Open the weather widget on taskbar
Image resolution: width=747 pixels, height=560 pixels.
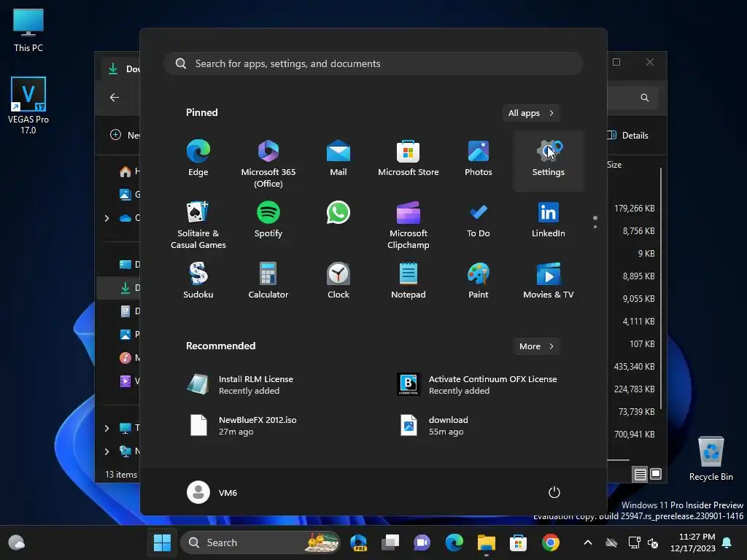coord(17,542)
